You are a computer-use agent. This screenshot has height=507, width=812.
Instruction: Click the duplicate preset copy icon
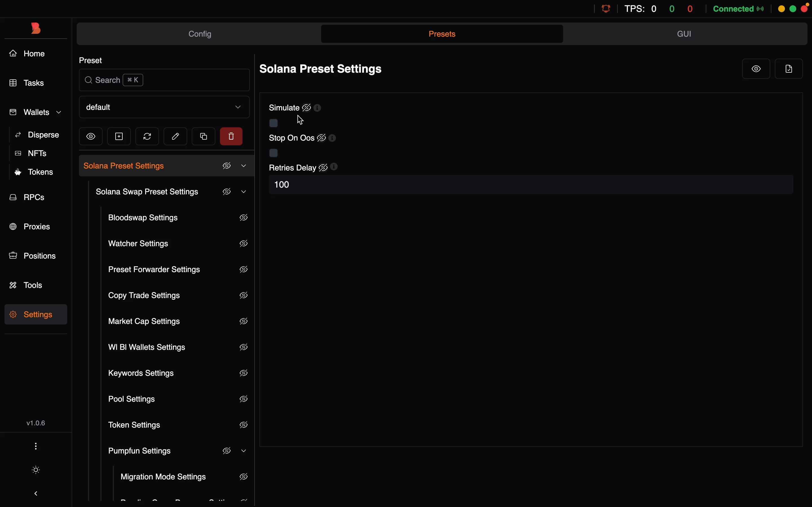point(203,137)
